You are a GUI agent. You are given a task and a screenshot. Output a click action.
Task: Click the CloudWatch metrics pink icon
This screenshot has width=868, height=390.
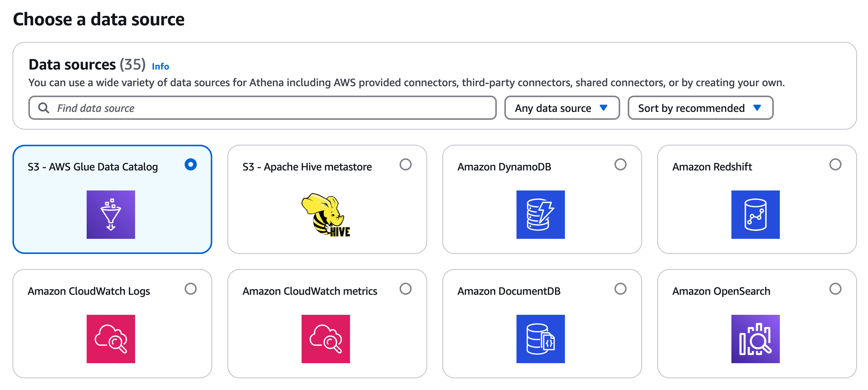coord(326,339)
